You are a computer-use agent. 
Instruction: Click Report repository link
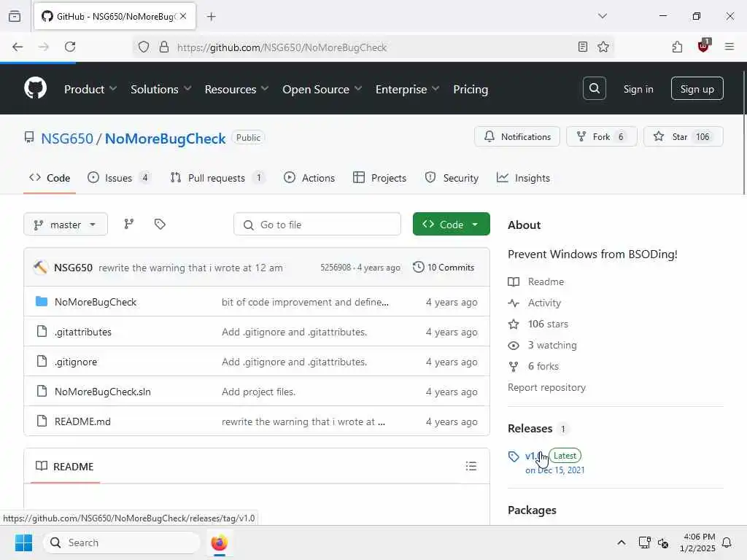pyautogui.click(x=546, y=387)
